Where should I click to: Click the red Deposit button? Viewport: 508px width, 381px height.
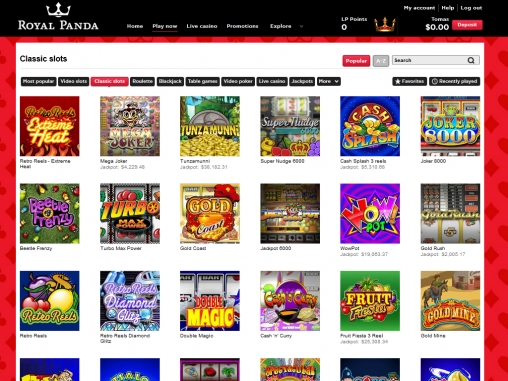pos(467,25)
